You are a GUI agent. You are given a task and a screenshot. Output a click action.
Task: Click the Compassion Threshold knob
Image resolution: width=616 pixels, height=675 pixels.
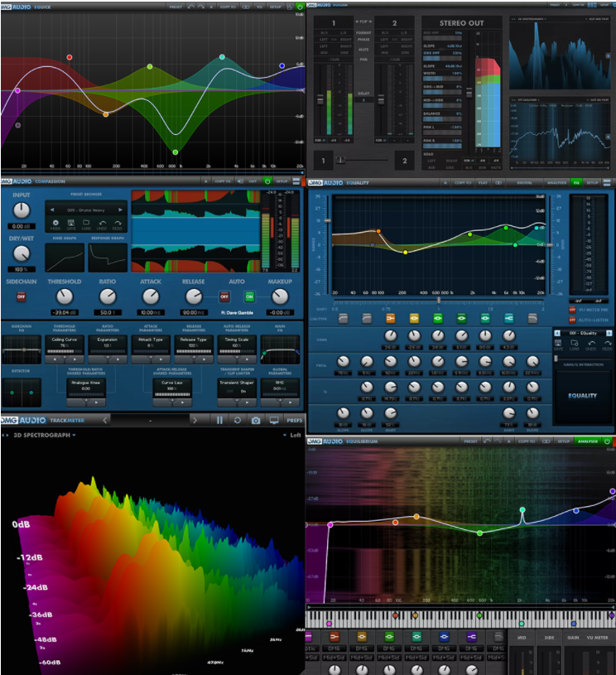(65, 296)
